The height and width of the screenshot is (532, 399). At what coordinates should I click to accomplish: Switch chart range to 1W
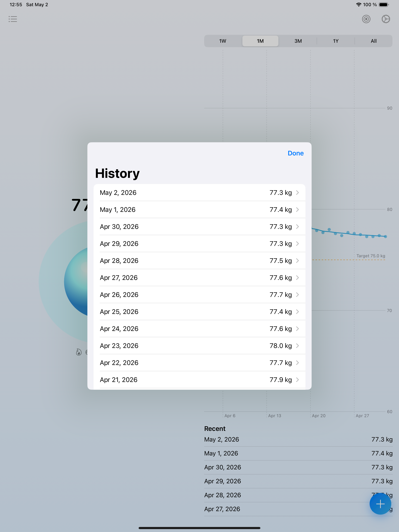click(223, 41)
